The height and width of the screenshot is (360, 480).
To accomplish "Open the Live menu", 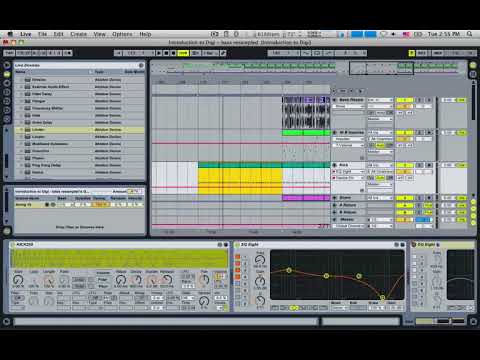I will (x=26, y=34).
